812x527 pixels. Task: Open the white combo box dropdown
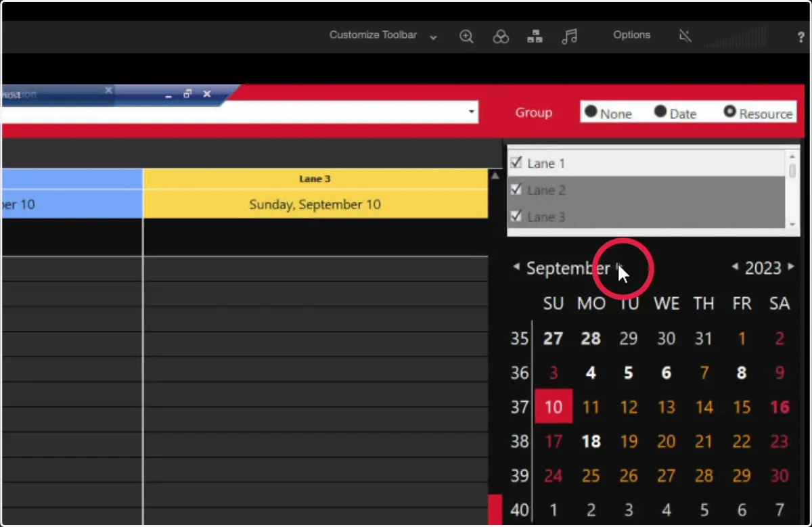pyautogui.click(x=472, y=112)
